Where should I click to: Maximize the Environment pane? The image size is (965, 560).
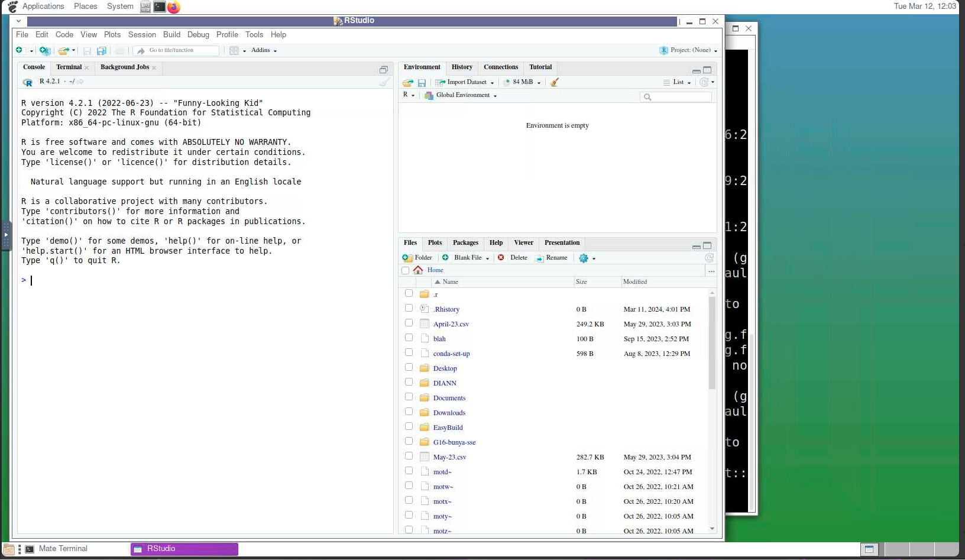[707, 70]
